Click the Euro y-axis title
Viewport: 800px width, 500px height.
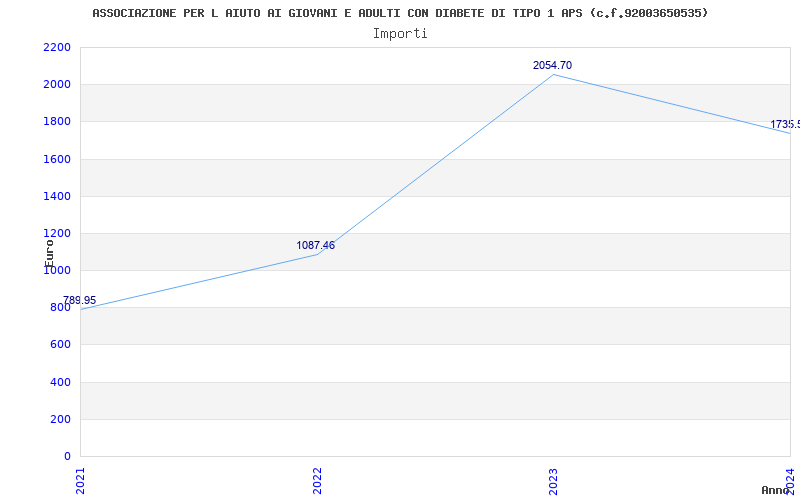(49, 254)
